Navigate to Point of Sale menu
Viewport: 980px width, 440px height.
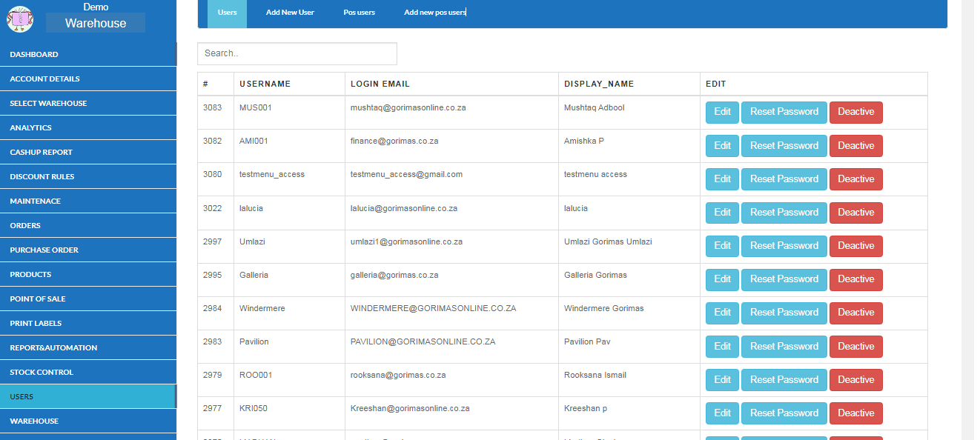point(38,299)
